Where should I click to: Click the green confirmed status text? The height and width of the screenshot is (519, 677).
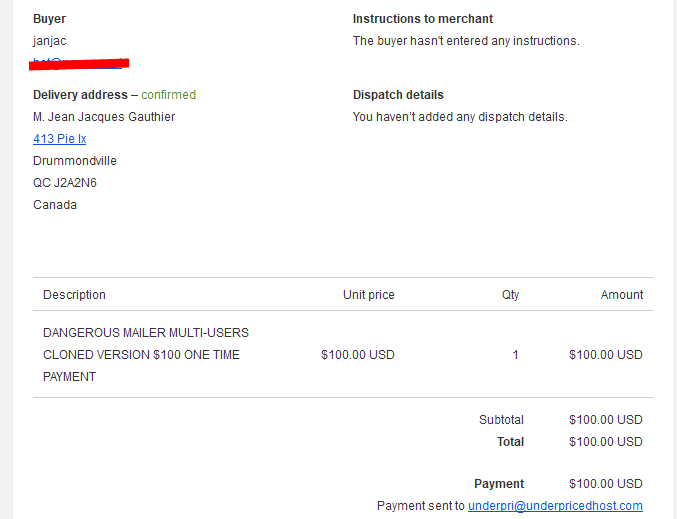(x=168, y=95)
